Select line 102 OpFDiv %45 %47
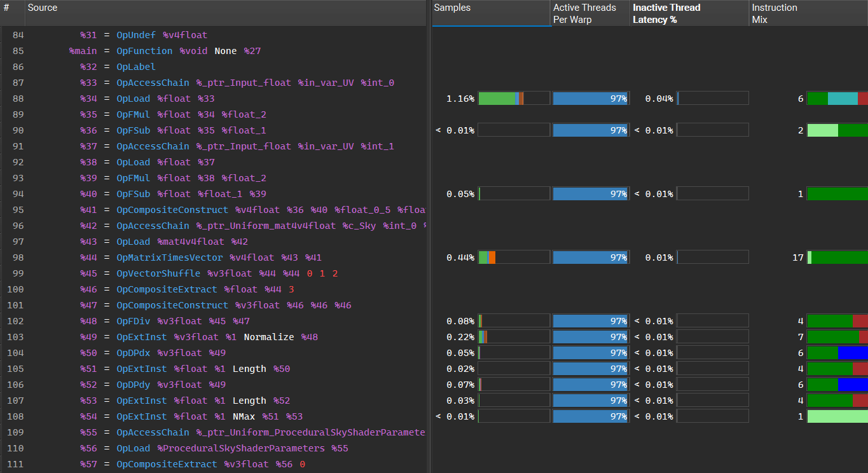868x473 pixels. click(x=213, y=321)
